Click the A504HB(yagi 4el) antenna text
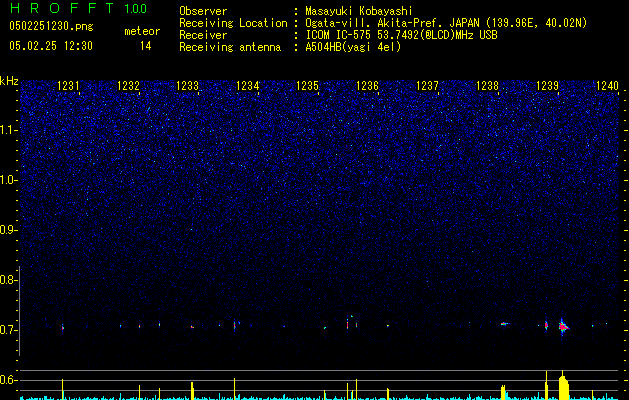 click(353, 47)
